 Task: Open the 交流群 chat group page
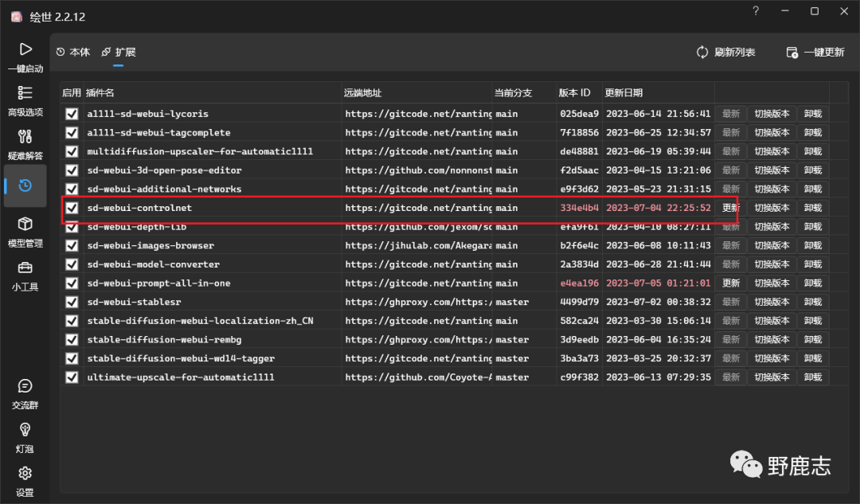pos(25,394)
